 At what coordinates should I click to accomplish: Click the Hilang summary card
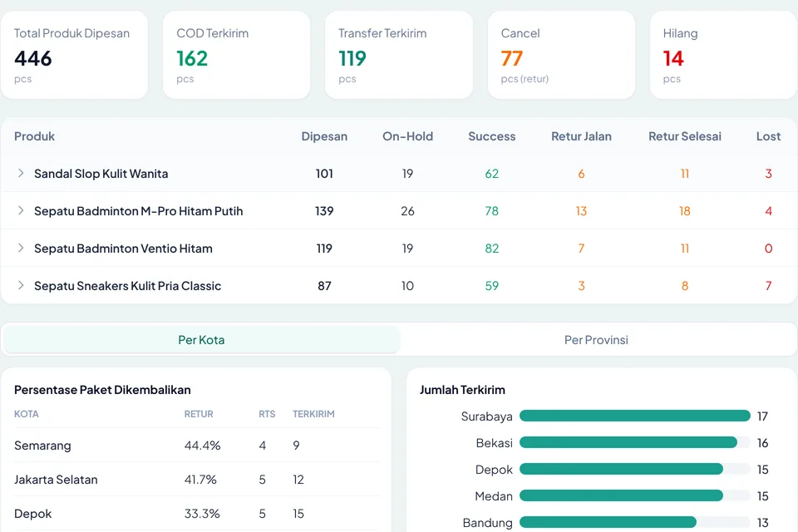coord(724,55)
